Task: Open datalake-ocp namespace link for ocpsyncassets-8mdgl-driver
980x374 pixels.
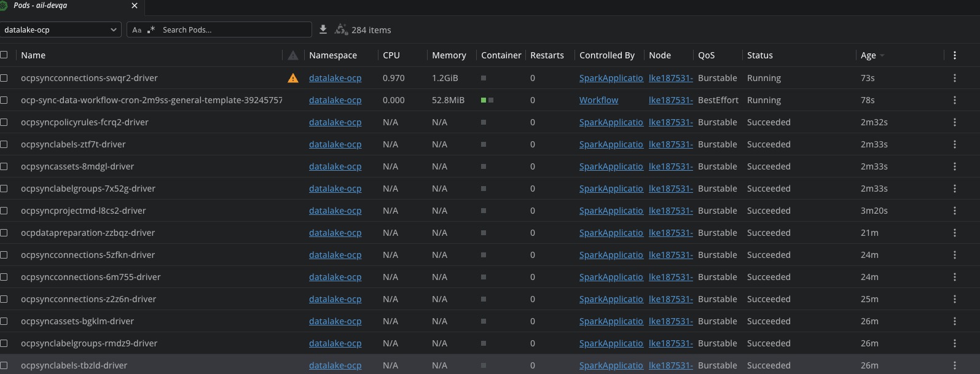Action: click(335, 166)
